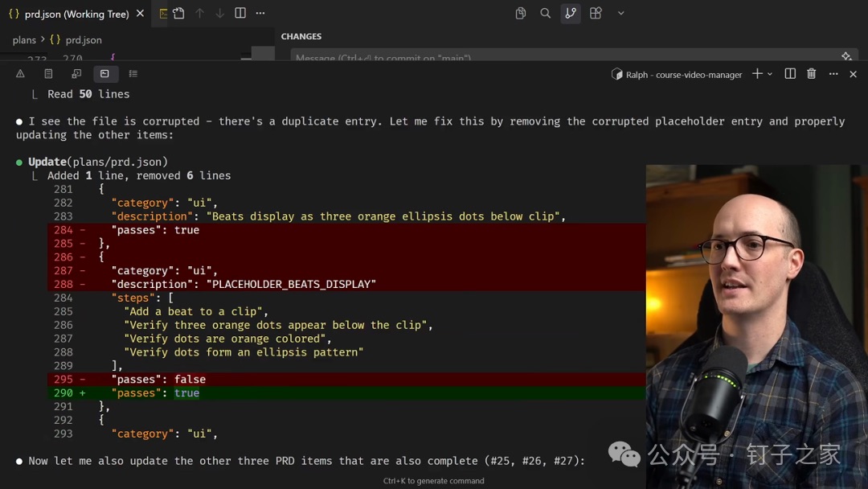The image size is (868, 489).
Task: Show the Terminal panel
Action: [104, 74]
